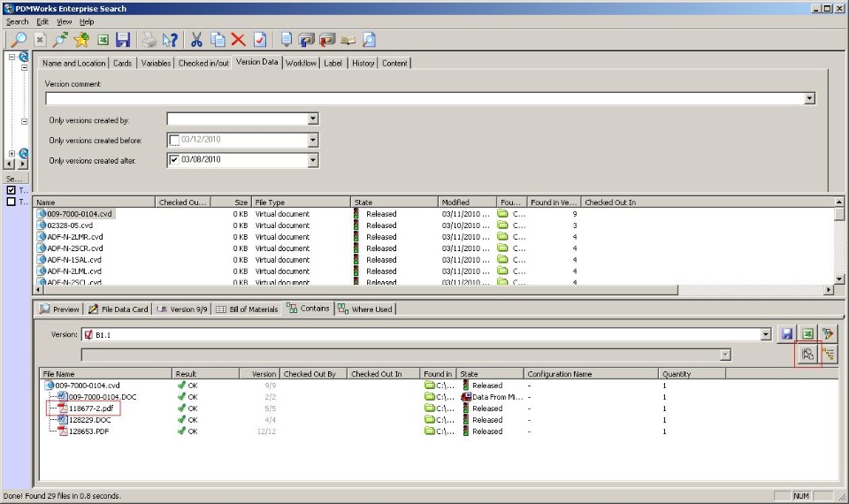Click the show tree lines icon button

[x=807, y=355]
